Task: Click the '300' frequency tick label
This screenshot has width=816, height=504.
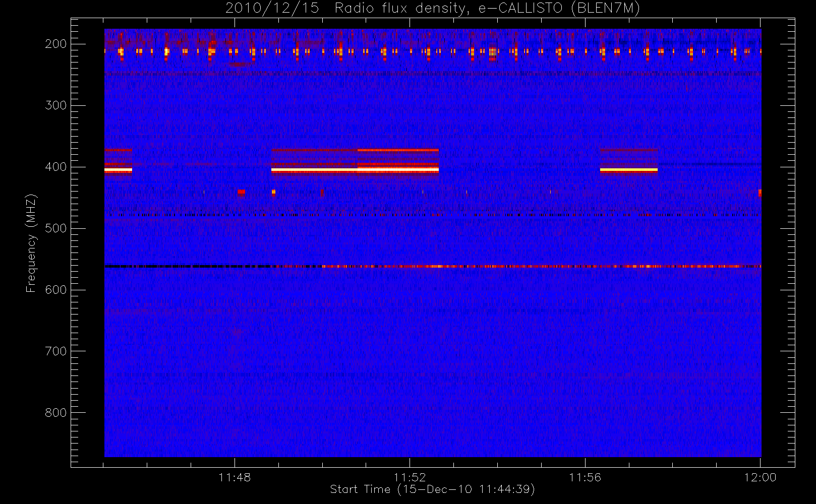Action: pos(56,105)
